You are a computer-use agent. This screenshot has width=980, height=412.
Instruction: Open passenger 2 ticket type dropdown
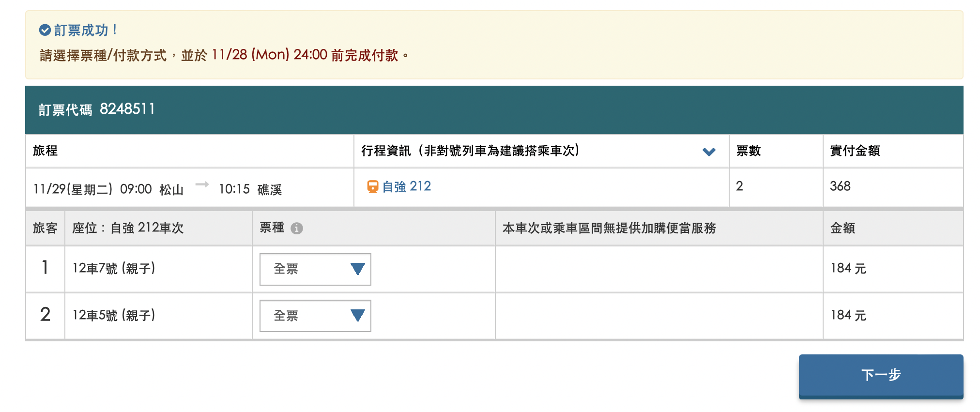(x=315, y=316)
